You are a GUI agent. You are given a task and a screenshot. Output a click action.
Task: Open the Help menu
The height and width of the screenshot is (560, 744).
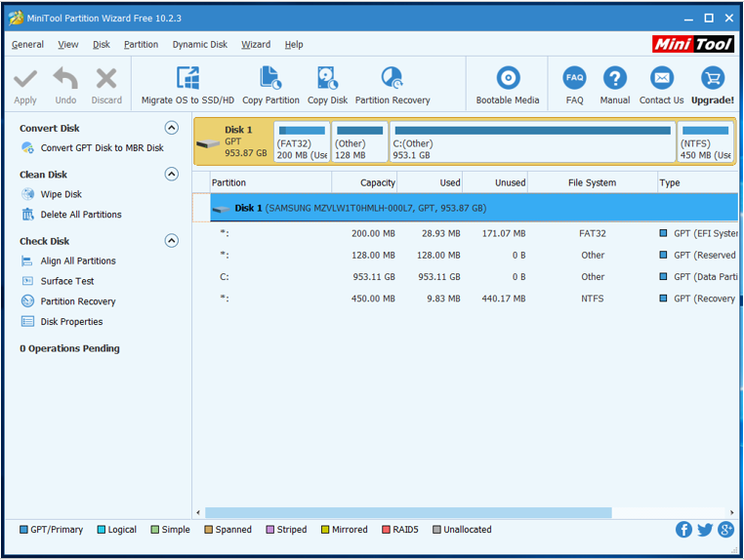[x=294, y=45]
